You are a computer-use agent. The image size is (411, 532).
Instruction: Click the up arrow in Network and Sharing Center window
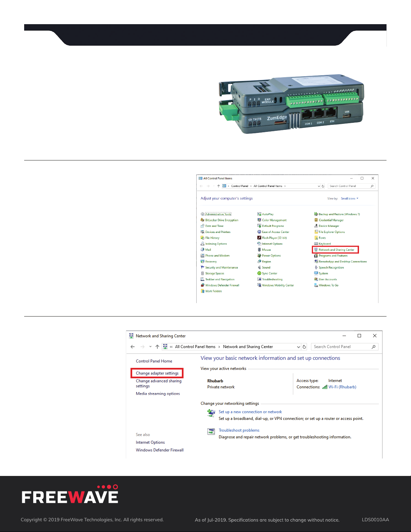point(157,347)
